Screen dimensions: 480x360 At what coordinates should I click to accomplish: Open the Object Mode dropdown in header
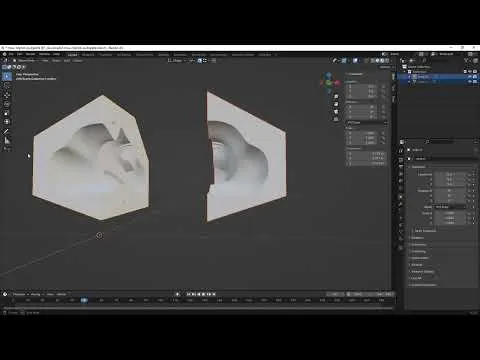click(x=25, y=61)
